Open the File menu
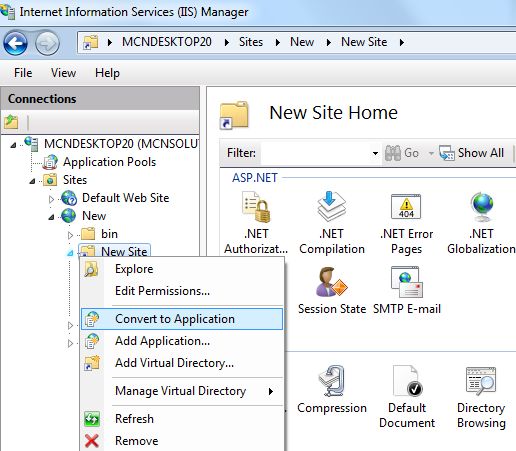The height and width of the screenshot is (451, 516). coord(23,73)
